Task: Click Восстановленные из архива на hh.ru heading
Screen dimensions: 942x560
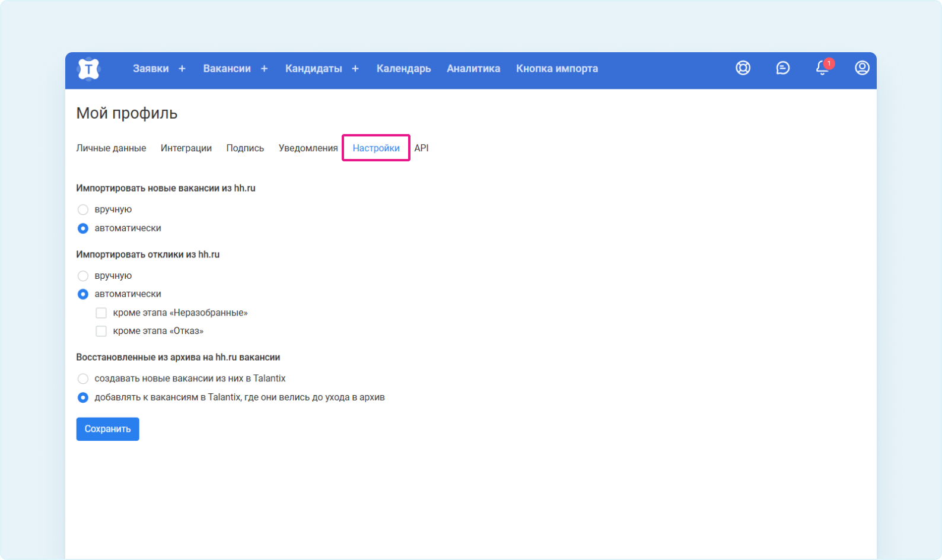Action: [178, 357]
